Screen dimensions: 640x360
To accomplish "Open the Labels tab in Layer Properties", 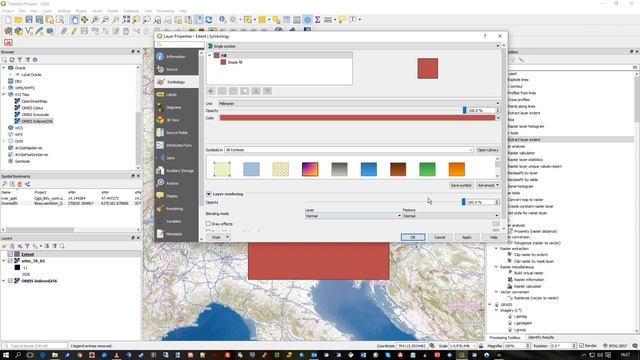I will (177, 95).
